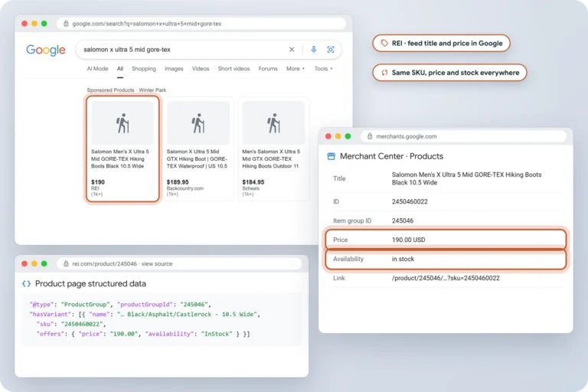The image size is (588, 392).
Task: Switch to Images tab
Action: pos(174,69)
